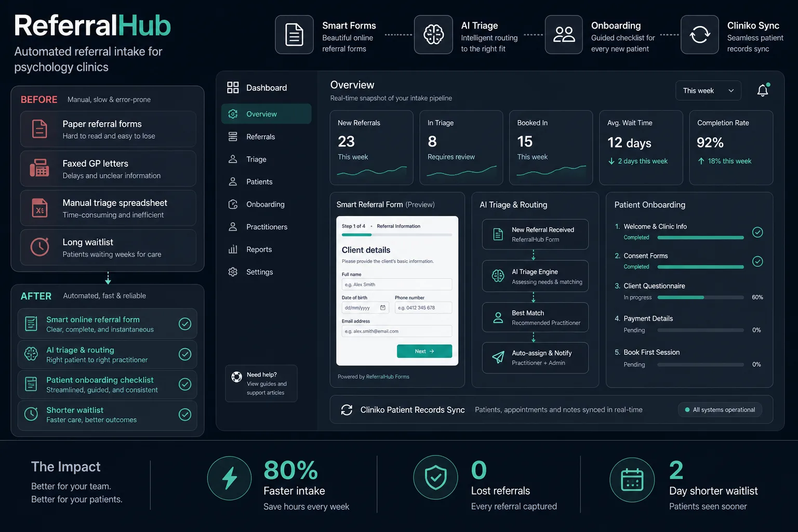Click the Date of birth field
The width and height of the screenshot is (798, 532).
[x=365, y=308]
